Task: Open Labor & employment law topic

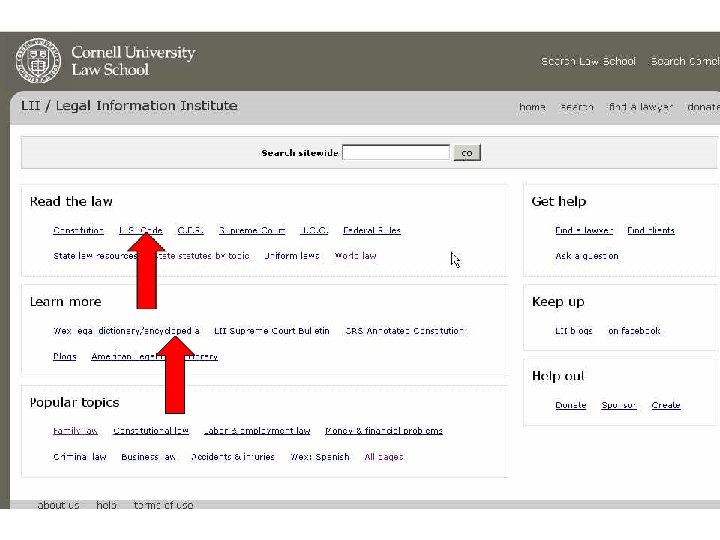Action: pos(257,431)
